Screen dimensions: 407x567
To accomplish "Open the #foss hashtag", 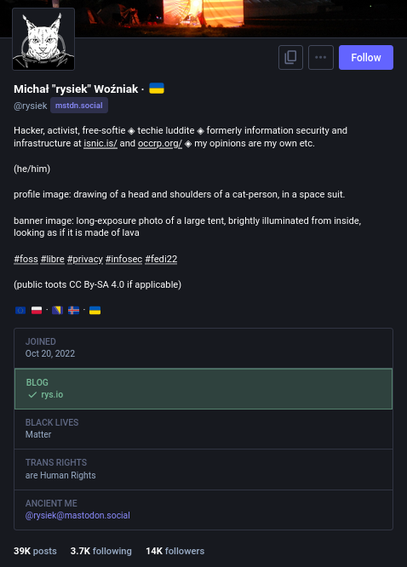I will tap(26, 259).
